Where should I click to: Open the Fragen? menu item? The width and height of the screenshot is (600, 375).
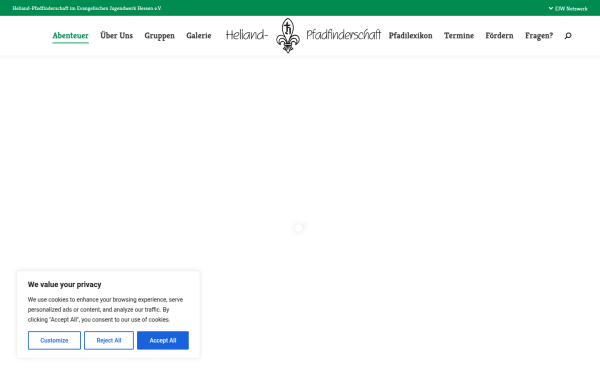pos(539,36)
